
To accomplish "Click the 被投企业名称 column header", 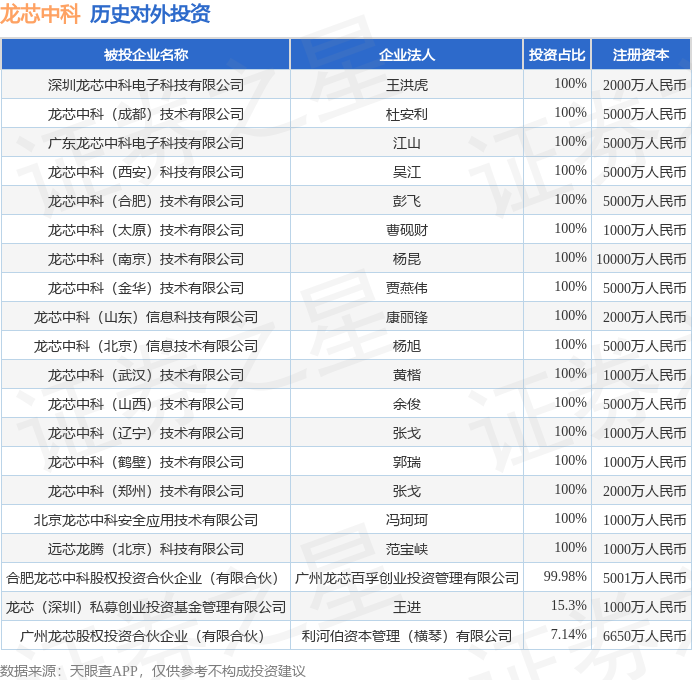I will [146, 55].
